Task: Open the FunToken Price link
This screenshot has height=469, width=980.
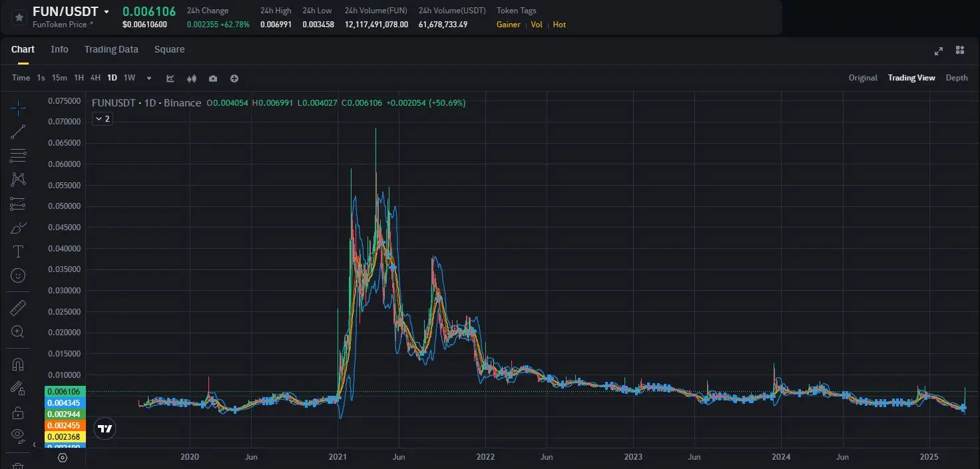Action: point(63,25)
